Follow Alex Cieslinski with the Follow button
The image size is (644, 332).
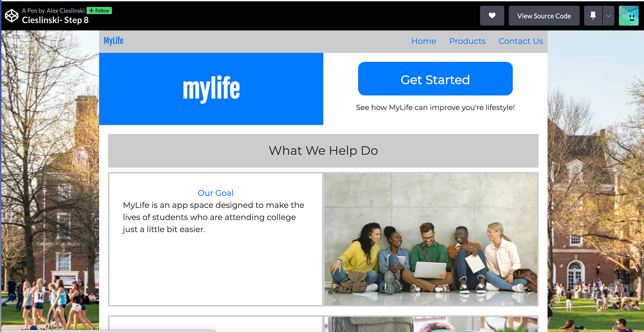[99, 11]
